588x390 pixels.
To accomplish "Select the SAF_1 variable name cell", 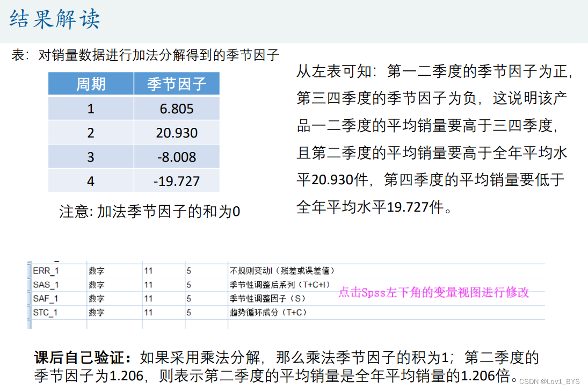I will tap(46, 299).
